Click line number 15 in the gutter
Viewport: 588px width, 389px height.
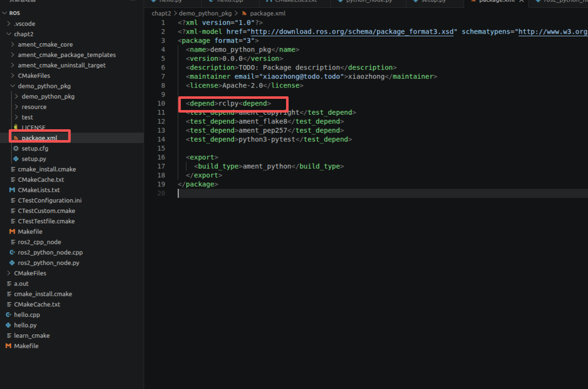[x=161, y=148]
